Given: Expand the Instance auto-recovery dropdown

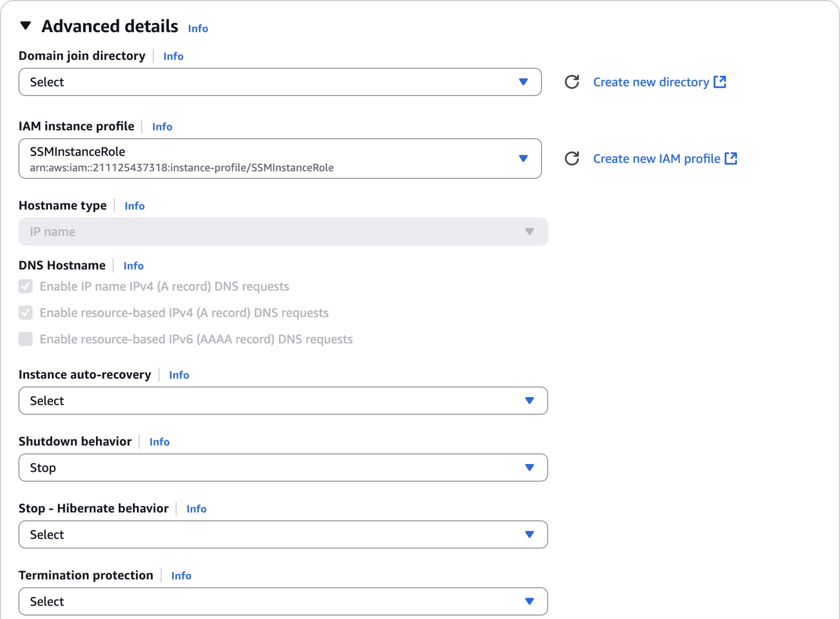Looking at the screenshot, I should click(283, 401).
